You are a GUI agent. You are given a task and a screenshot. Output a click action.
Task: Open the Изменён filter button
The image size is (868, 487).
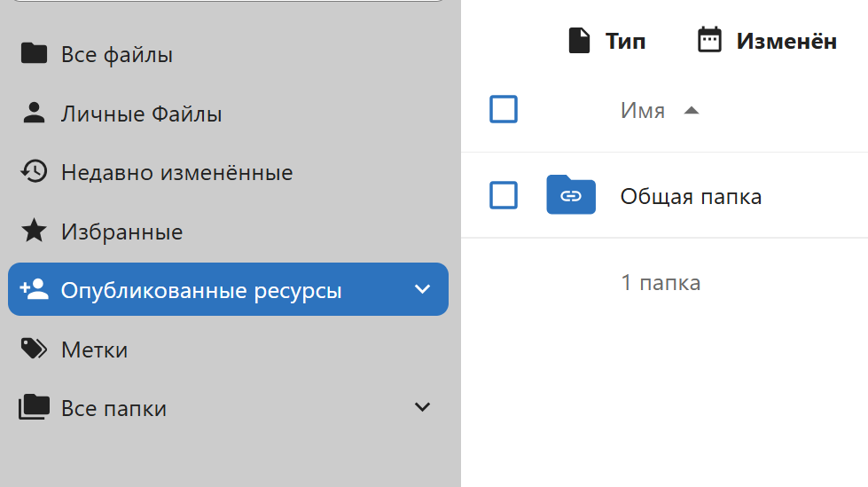pyautogui.click(x=768, y=41)
